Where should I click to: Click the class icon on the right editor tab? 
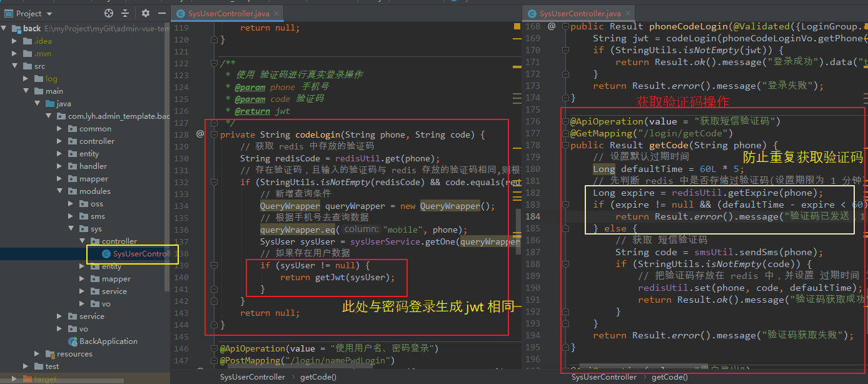click(x=532, y=13)
